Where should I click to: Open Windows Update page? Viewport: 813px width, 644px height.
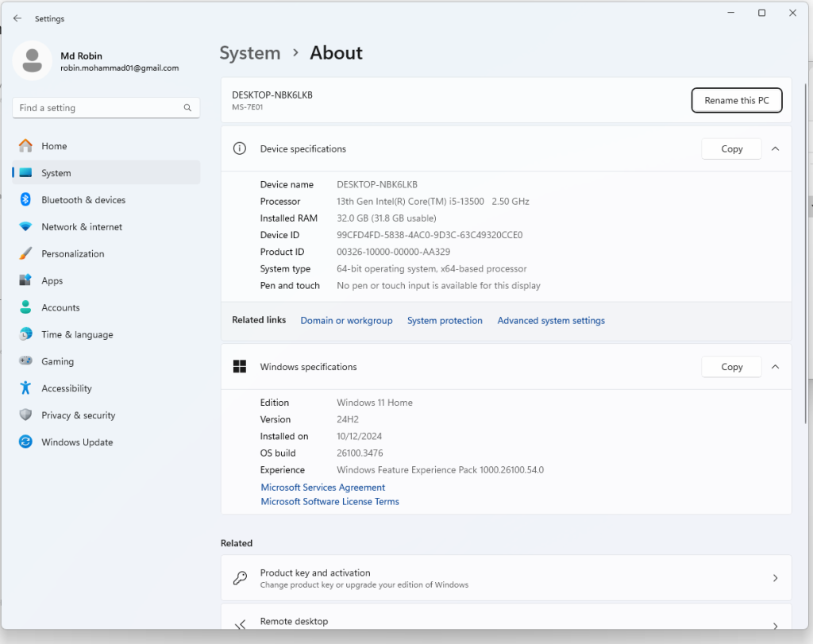[x=106, y=442]
